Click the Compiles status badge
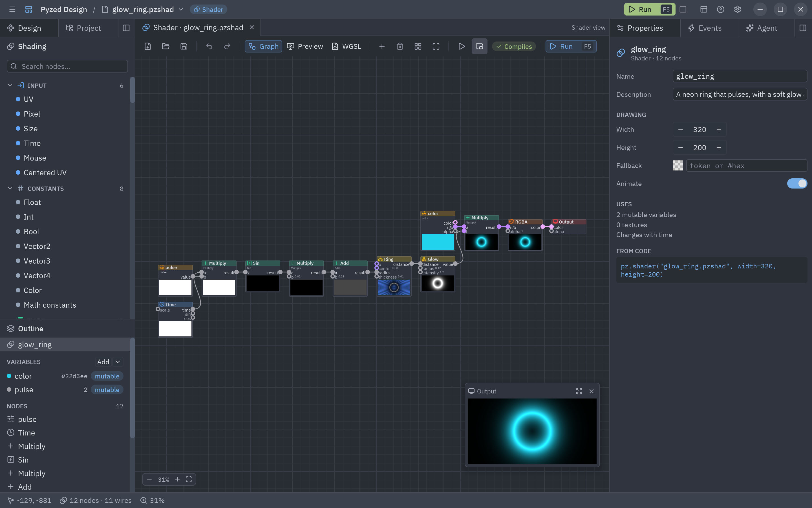This screenshot has height=508, width=812. click(514, 46)
